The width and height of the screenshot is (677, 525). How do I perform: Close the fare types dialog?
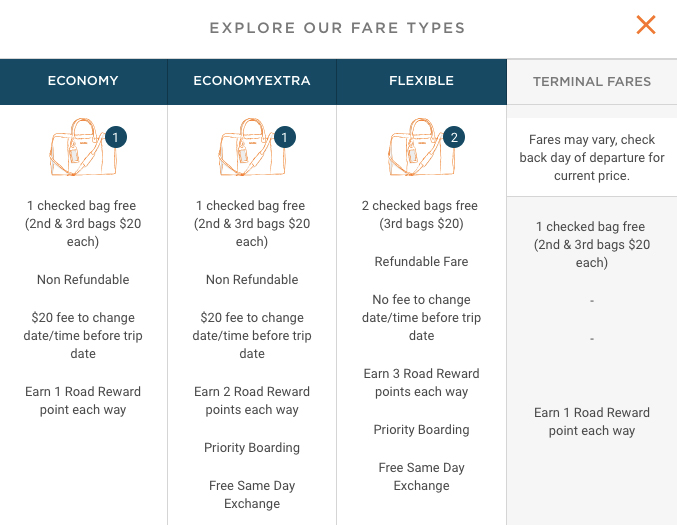tap(646, 25)
